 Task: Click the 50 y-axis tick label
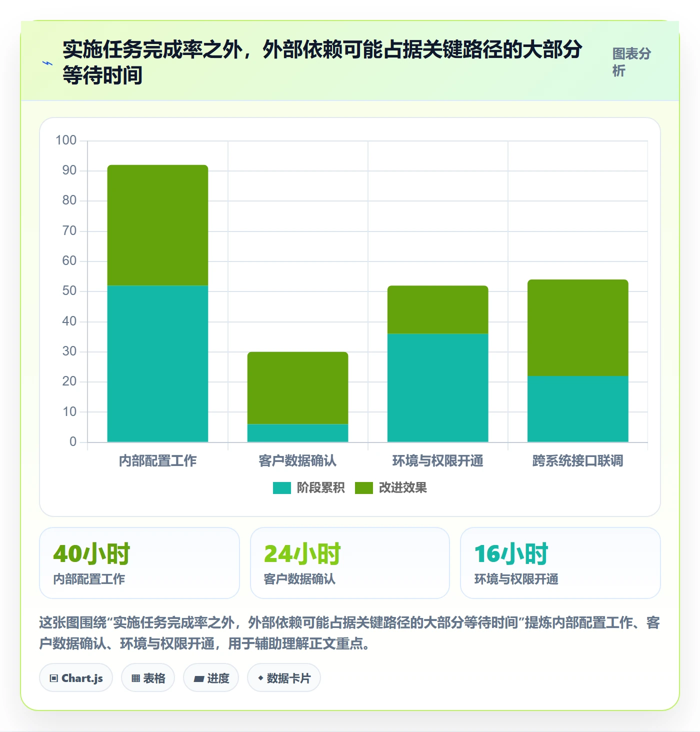(x=69, y=291)
